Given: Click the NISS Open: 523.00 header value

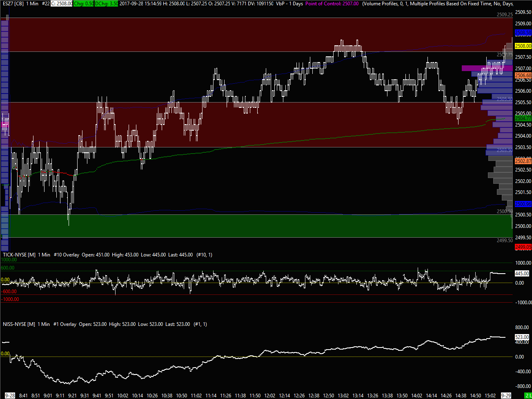Looking at the screenshot, I should coord(93,324).
